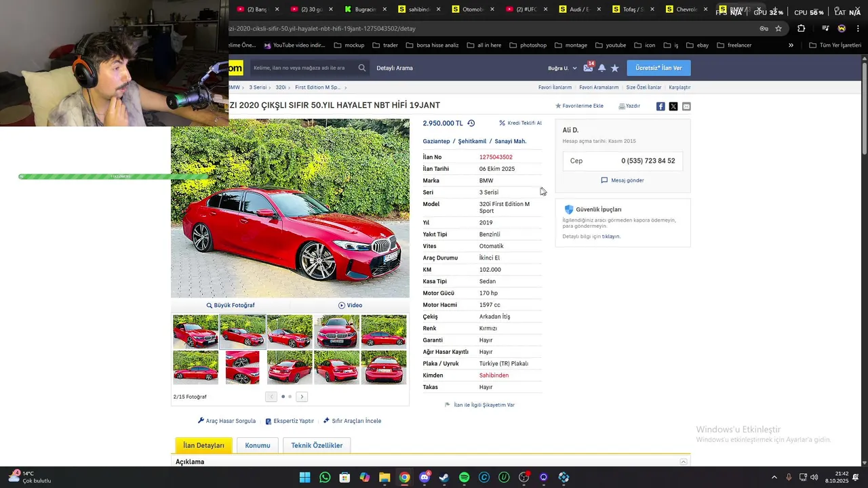Click Ücretsiz İlan Ver button

pos(658,68)
